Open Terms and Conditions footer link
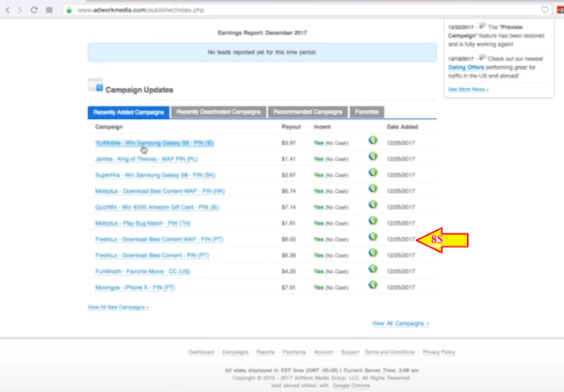Viewport: 564px width, 392px height. (x=390, y=352)
